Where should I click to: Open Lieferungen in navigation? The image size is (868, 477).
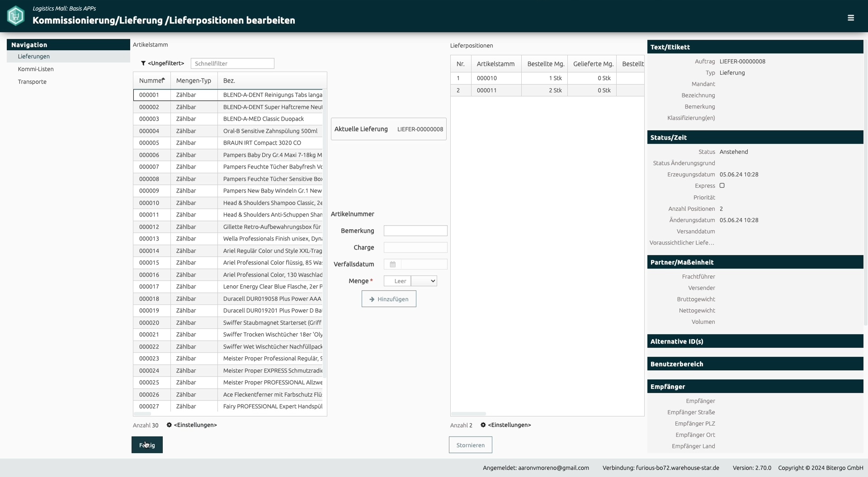click(x=34, y=57)
